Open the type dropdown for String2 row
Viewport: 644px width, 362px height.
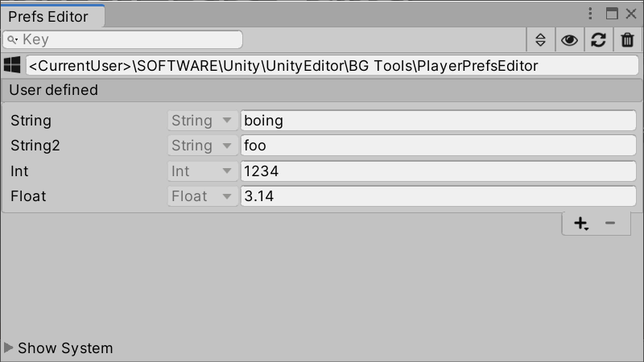[203, 146]
